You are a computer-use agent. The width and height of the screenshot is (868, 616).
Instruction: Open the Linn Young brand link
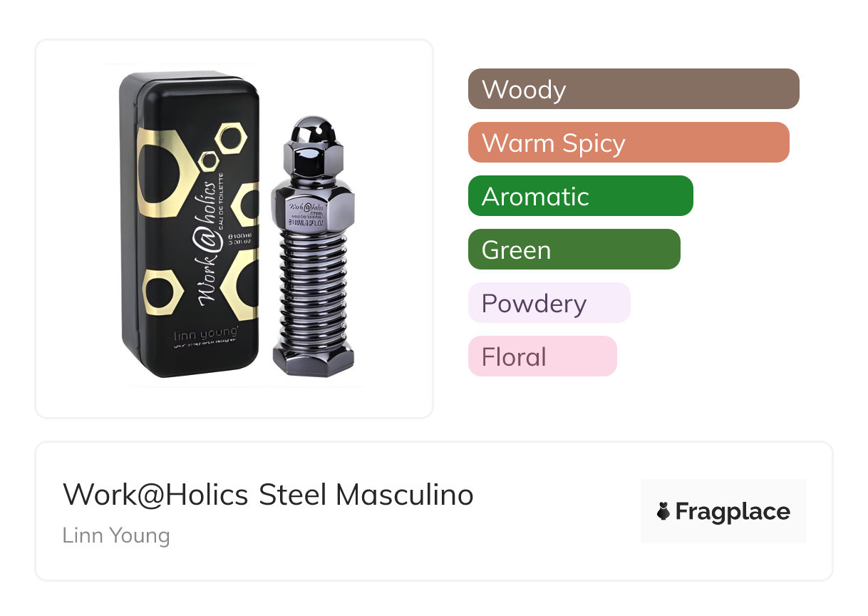(116, 535)
